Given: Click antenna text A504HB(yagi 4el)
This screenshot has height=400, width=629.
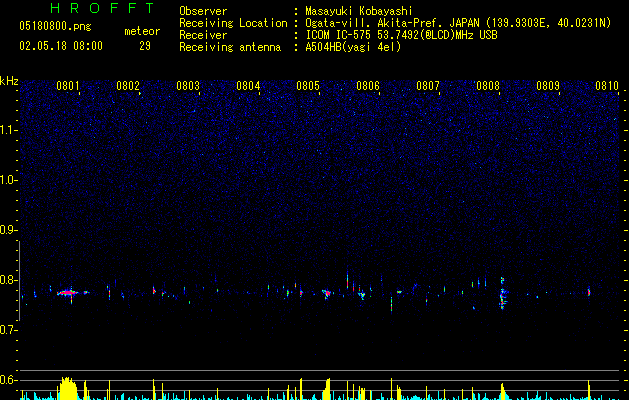Looking at the screenshot, I should click(353, 47).
